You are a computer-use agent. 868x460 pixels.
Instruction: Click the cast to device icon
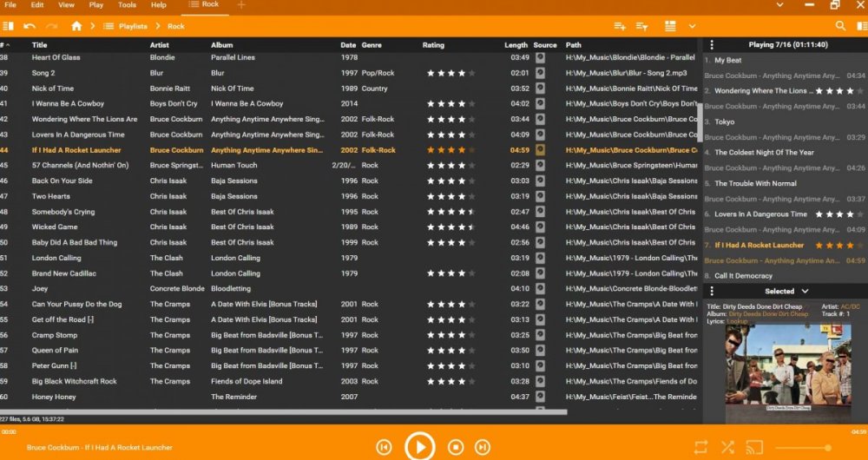point(753,447)
